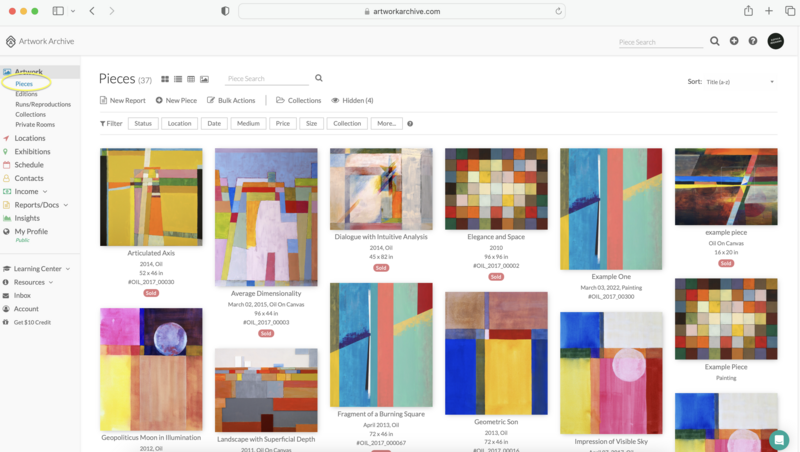
Task: Open the Average Dimensionality title link
Action: [266, 293]
